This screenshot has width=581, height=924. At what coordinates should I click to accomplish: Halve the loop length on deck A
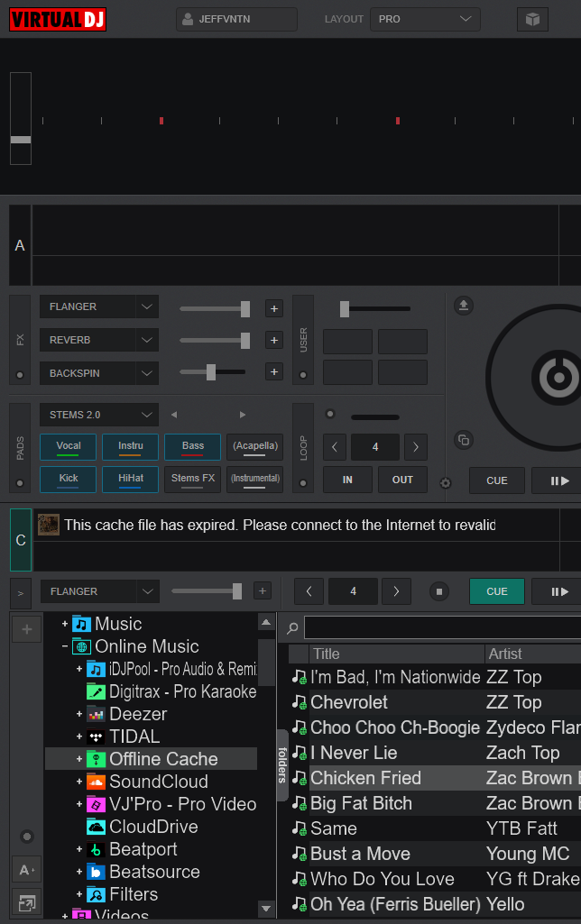click(335, 447)
